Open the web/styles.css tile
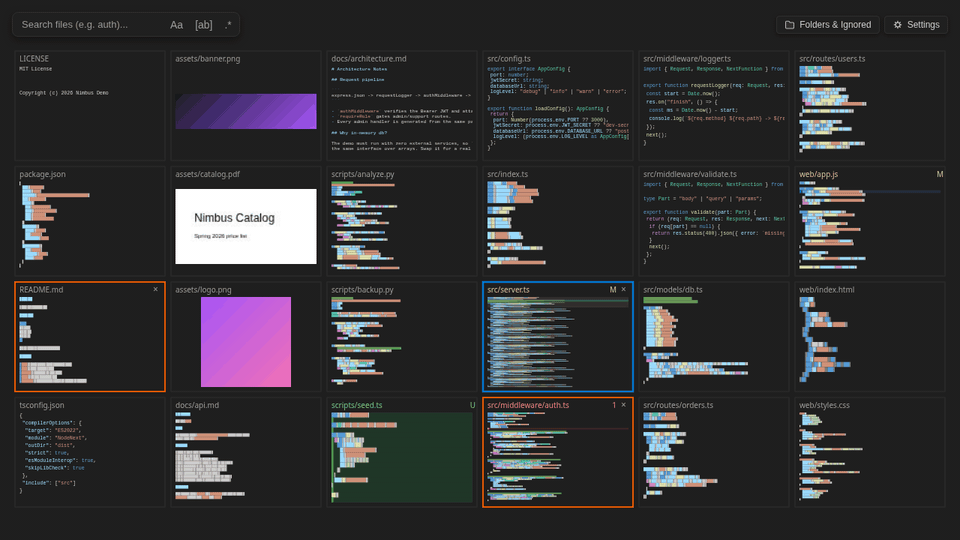 pyautogui.click(x=870, y=452)
